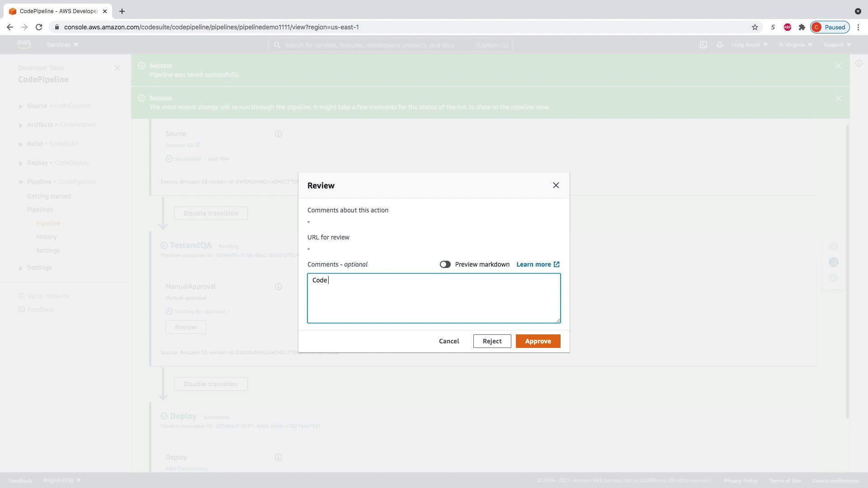The height and width of the screenshot is (488, 868).
Task: Click the AWS logo icon
Action: click(24, 44)
